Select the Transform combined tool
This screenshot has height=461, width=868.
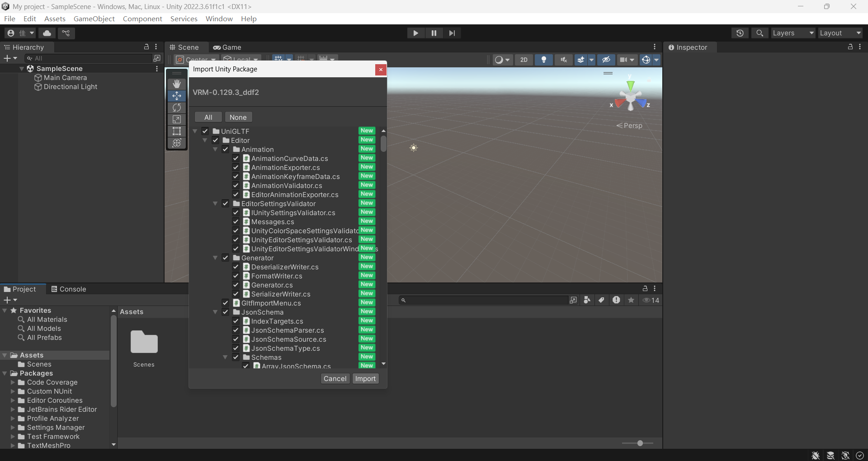pos(177,143)
